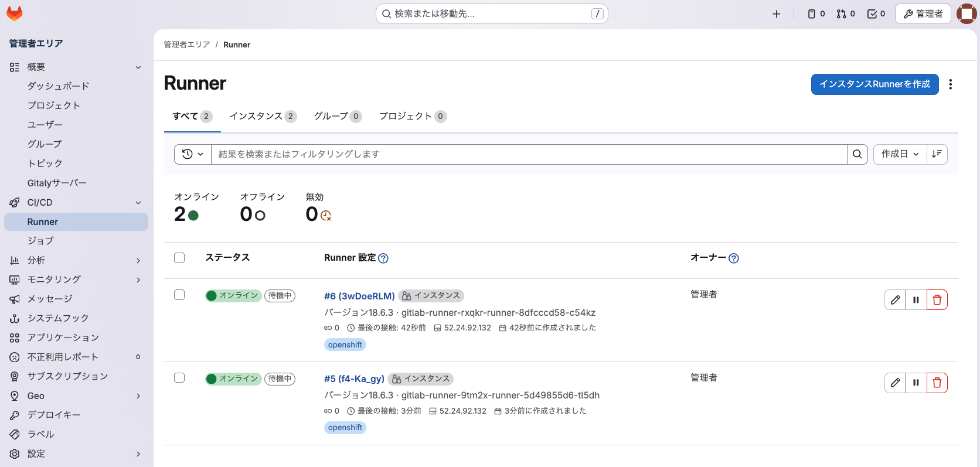
Task: Open アプリケーション in the sidebar
Action: pyautogui.click(x=76, y=338)
